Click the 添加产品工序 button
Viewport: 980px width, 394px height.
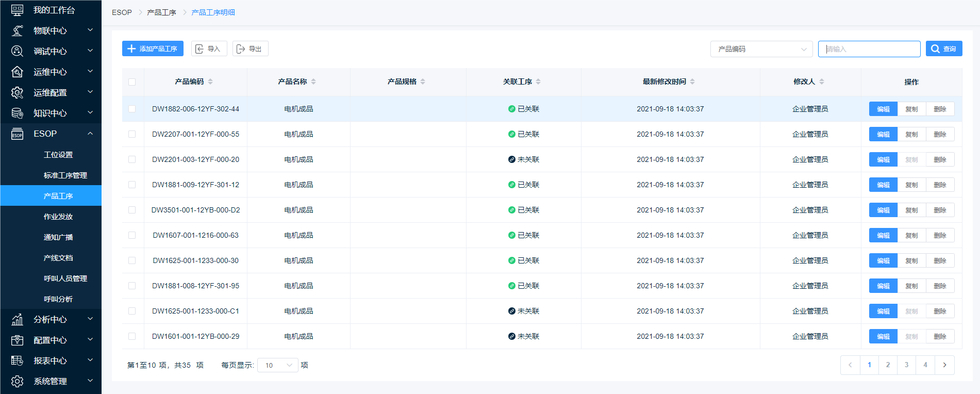153,48
